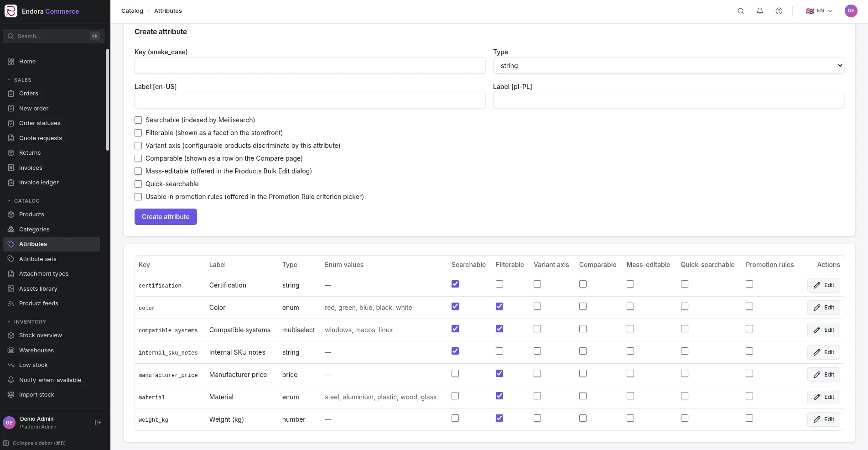The height and width of the screenshot is (450, 868).
Task: Open the Type dropdown showing string
Action: pos(668,65)
